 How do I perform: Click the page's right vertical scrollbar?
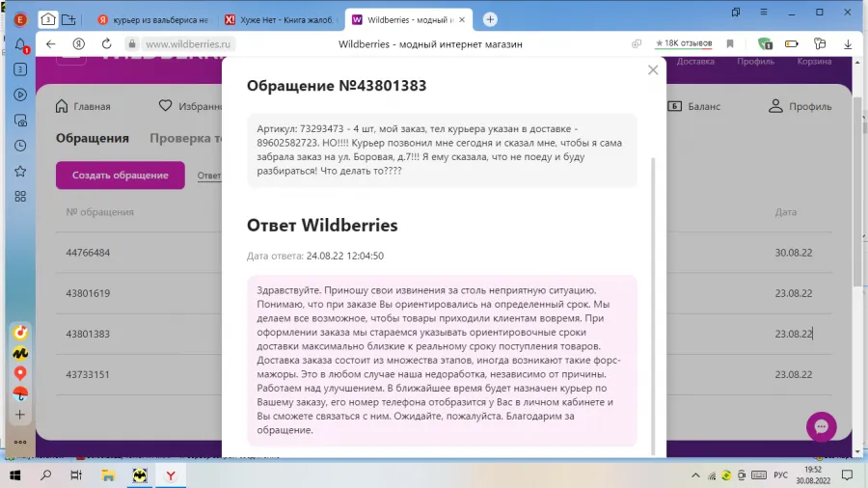point(857,191)
